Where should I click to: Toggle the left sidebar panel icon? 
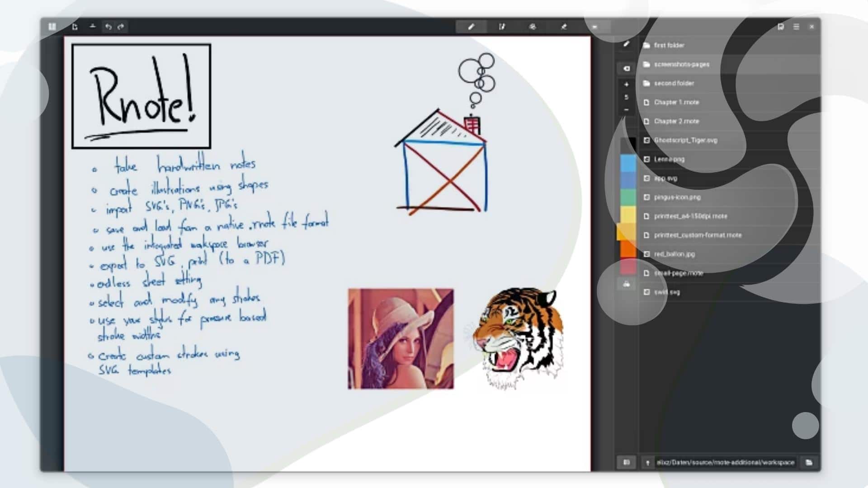pyautogui.click(x=52, y=27)
